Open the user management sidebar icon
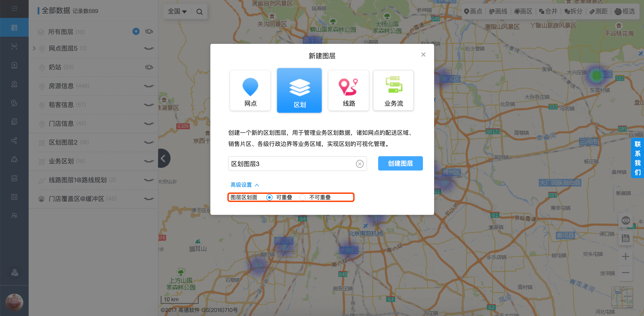 click(x=14, y=216)
